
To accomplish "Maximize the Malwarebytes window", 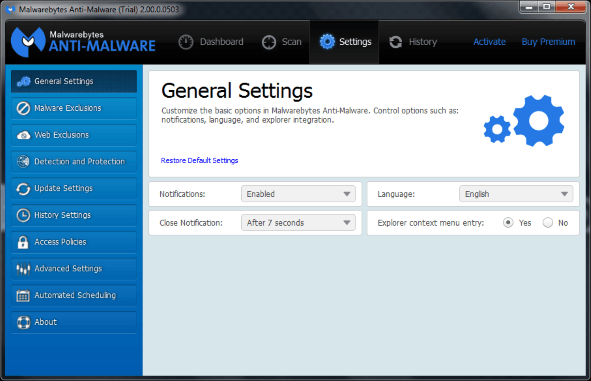I will point(546,7).
